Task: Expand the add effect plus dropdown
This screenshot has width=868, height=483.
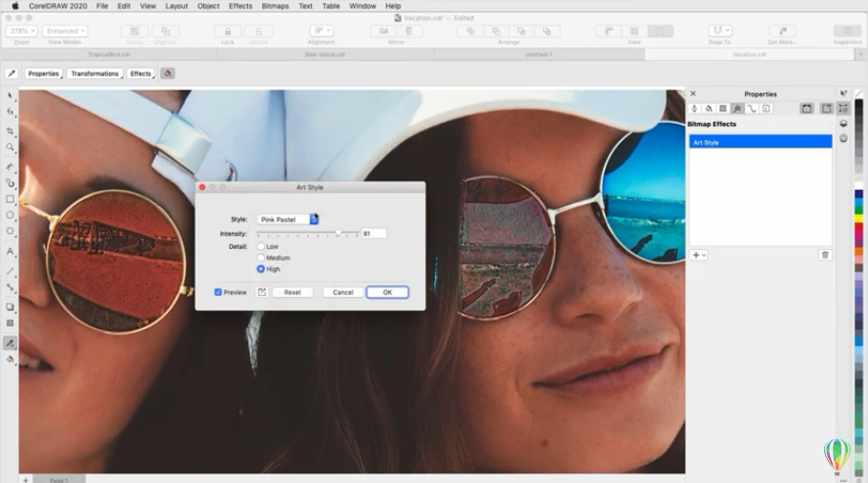Action: (x=698, y=255)
